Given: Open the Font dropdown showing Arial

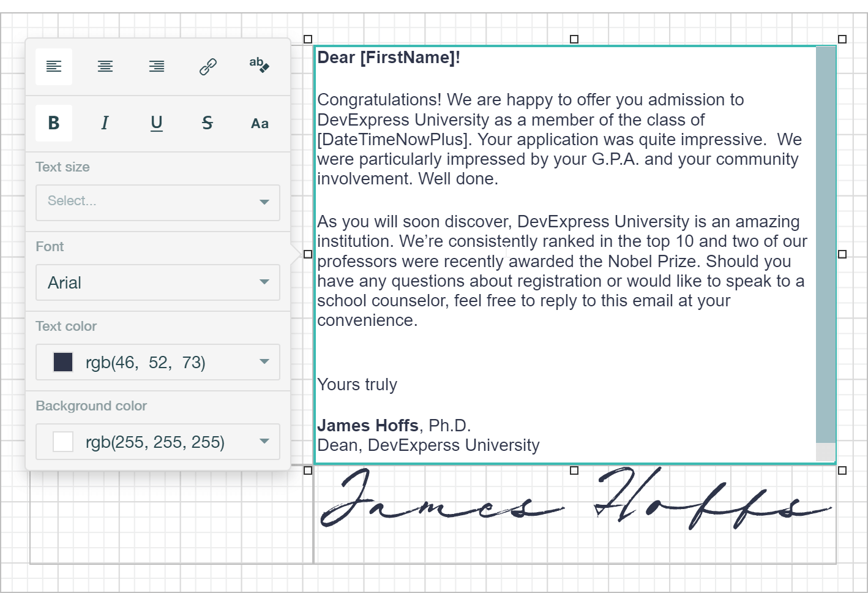Looking at the screenshot, I should coord(157,282).
